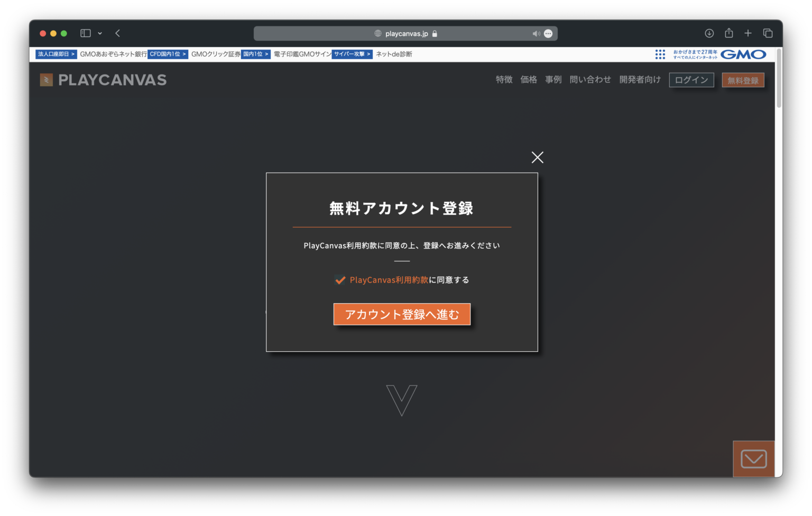Click the Safari back arrow
812x516 pixels.
(117, 33)
